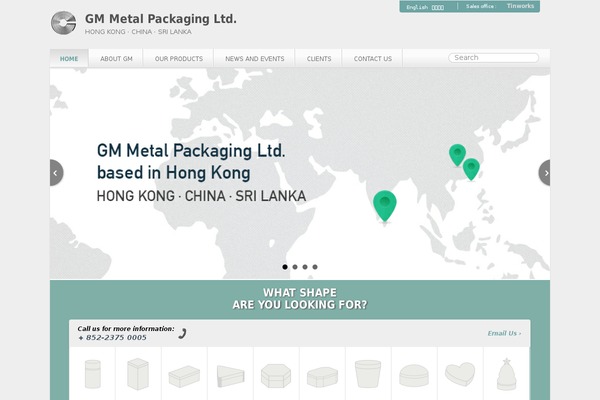Select the triangular wedge tin shape
This screenshot has width=600, height=400.
[x=230, y=376]
